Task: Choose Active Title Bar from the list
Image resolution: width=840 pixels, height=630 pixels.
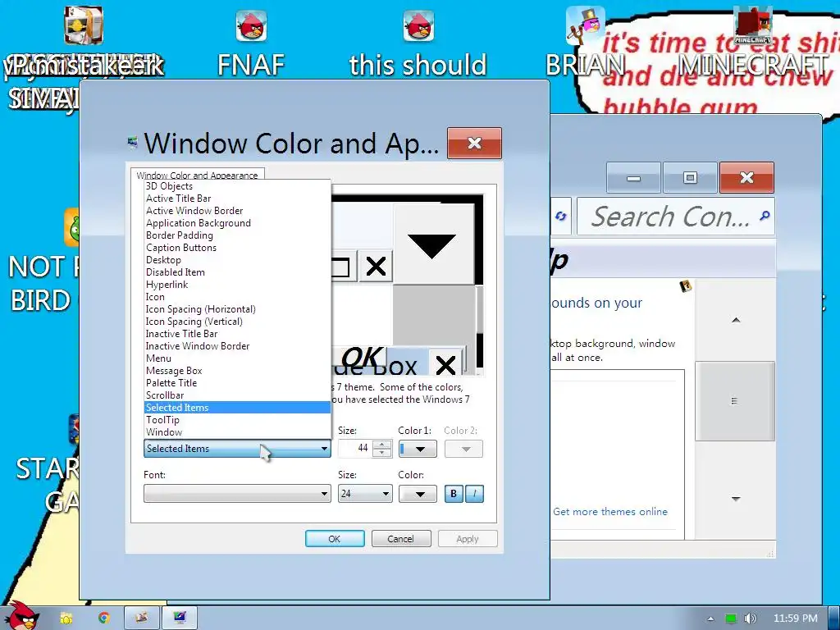Action: [x=237, y=199]
